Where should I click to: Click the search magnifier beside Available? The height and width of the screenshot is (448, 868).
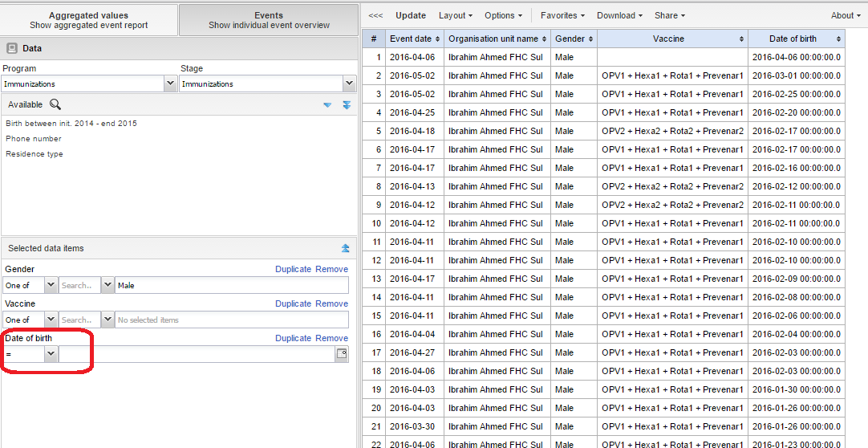tap(55, 104)
